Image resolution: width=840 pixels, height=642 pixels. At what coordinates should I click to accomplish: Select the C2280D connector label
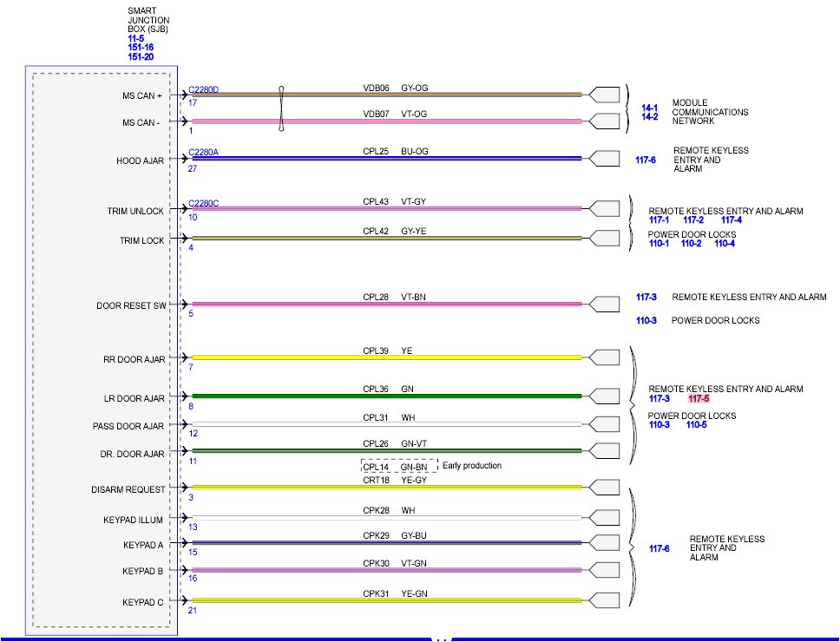coord(203,88)
